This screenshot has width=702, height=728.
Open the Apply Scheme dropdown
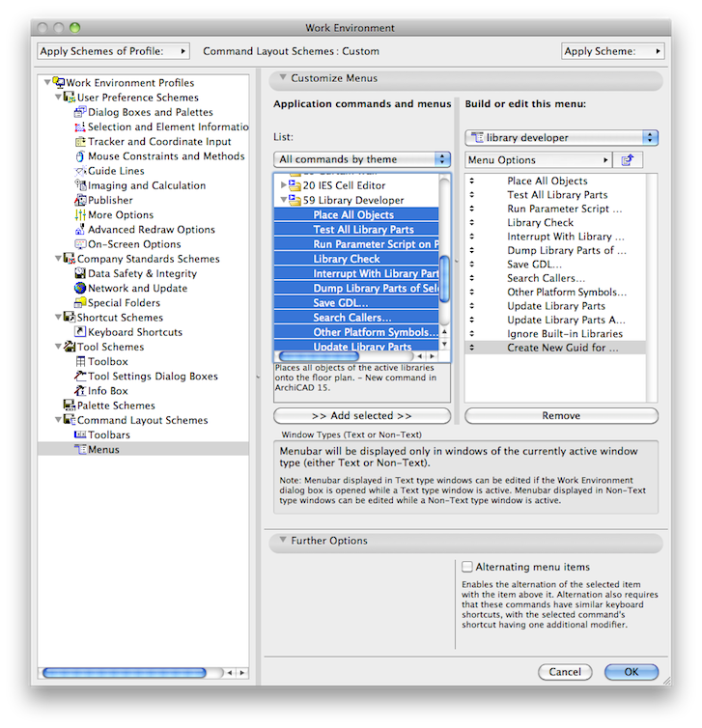coord(613,51)
